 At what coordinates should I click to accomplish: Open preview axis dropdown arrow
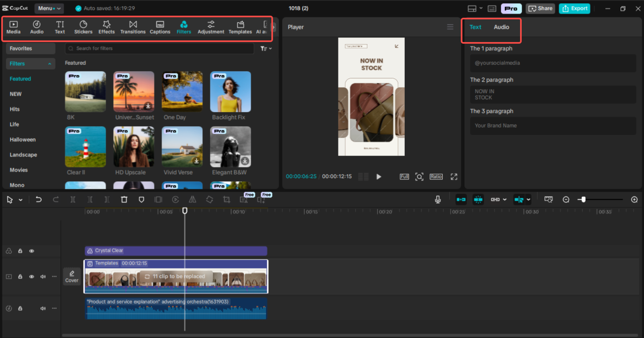528,200
